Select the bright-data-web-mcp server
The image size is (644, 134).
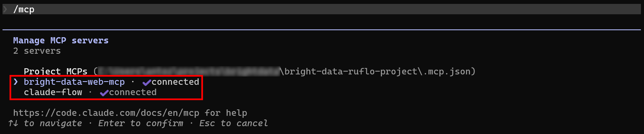[74, 82]
